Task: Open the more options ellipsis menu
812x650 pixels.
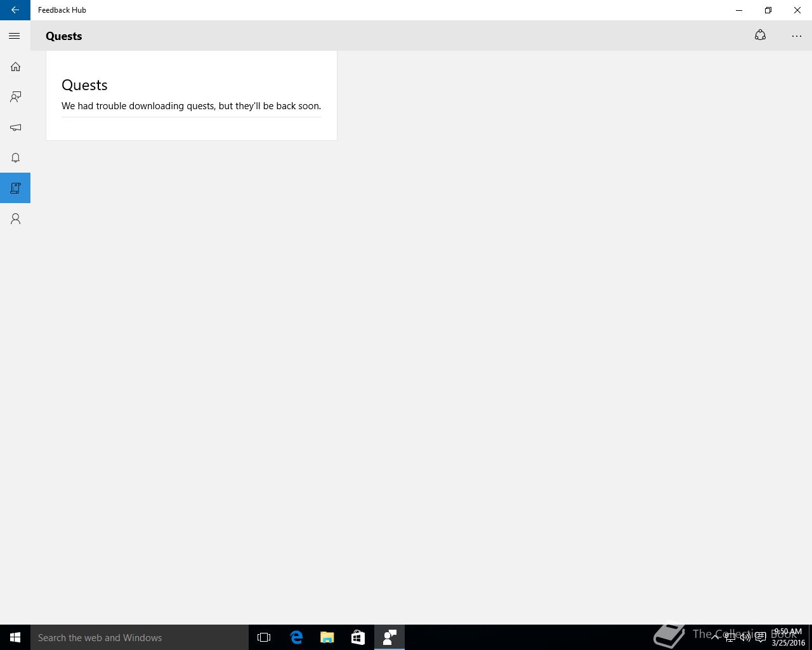Action: [x=797, y=36]
